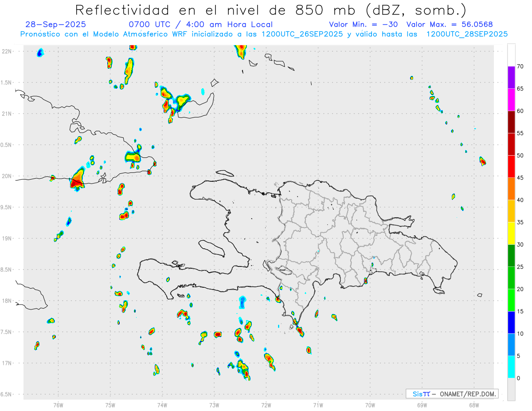Click the '19N' latitude label
The image size is (532, 411).
point(7,239)
